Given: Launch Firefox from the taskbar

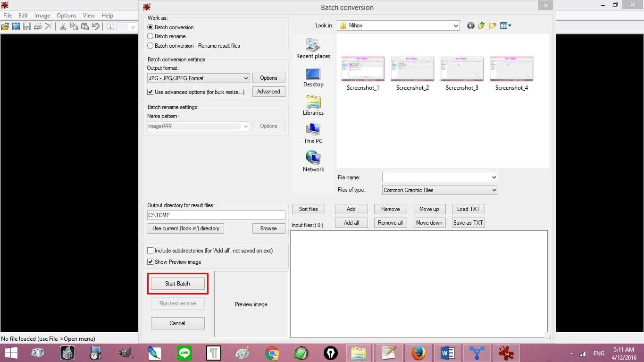Looking at the screenshot, I should [x=418, y=353].
